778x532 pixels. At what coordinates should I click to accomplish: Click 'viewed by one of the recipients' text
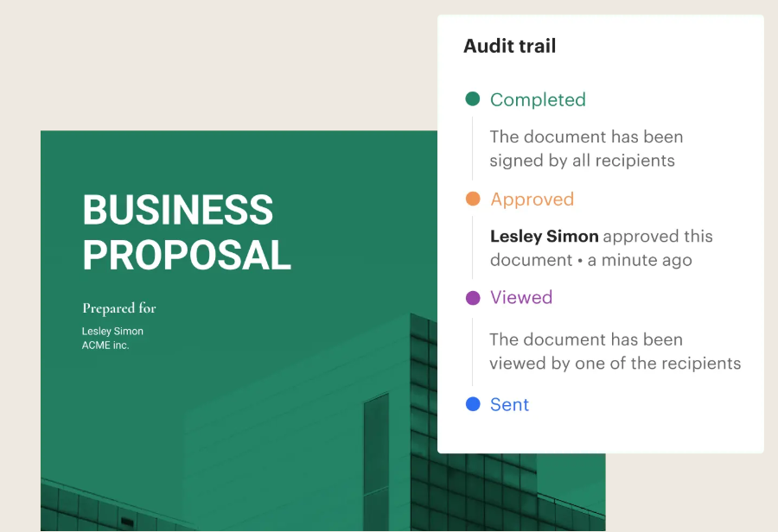point(615,363)
